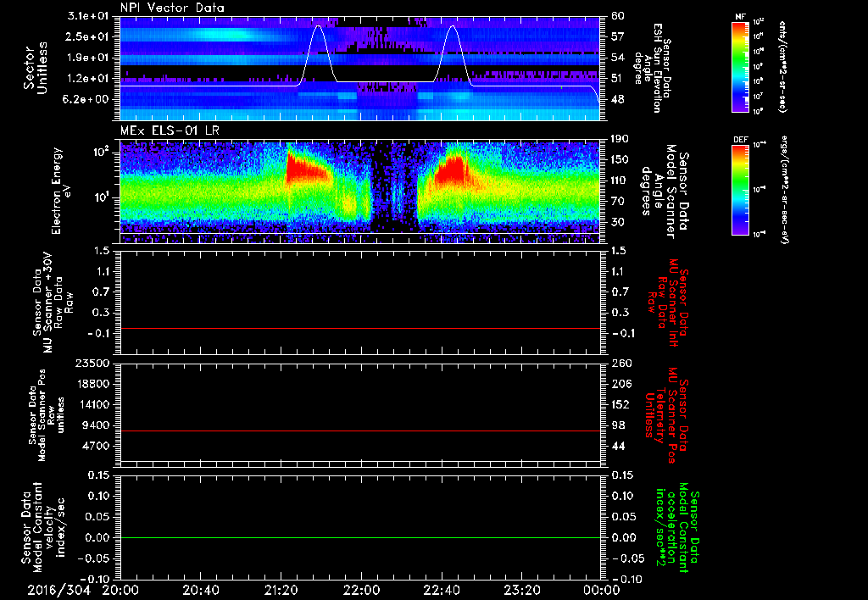Click the "Sector Unitless" axis label
868x600 pixels.
[36, 68]
